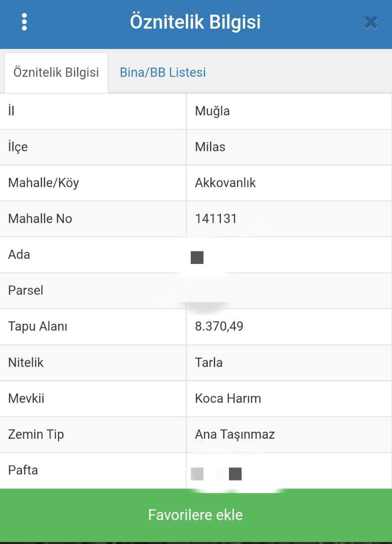Screen dimensions: 392x544
Task: Select the Öznitelik Bilgisi tab
Action: [x=56, y=73]
